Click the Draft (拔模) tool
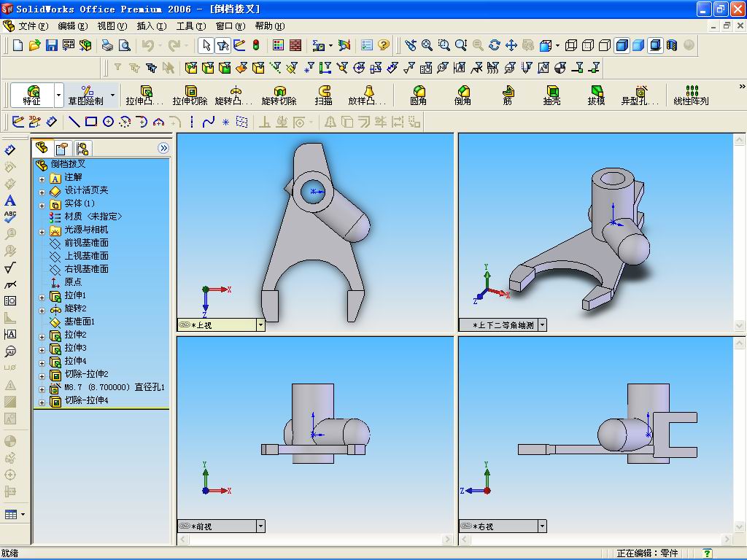Screen dimensions: 747x560 tap(597, 96)
